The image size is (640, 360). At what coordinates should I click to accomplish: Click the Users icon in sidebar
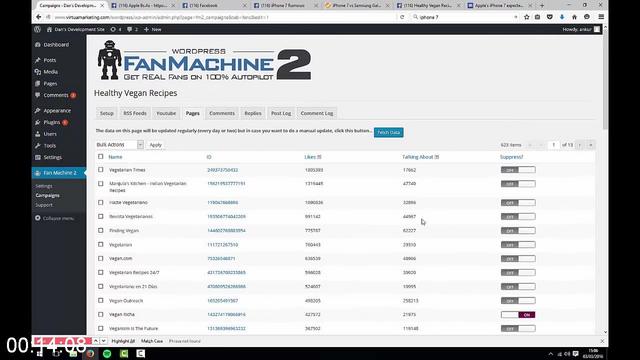38,134
